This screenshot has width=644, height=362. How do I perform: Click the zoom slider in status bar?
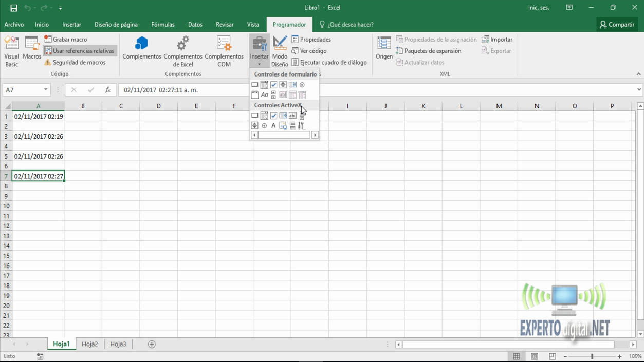click(592, 356)
